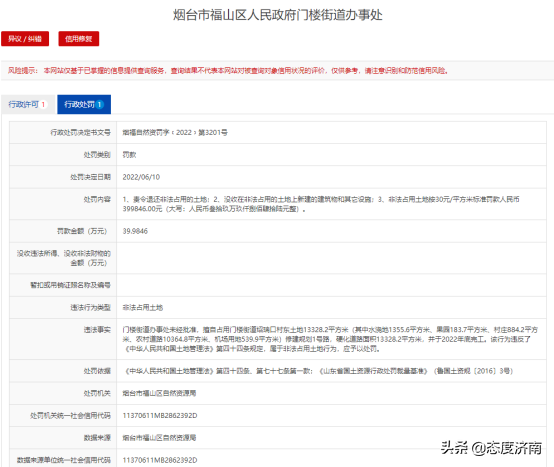Click the 风险提示 warning text

228,71
